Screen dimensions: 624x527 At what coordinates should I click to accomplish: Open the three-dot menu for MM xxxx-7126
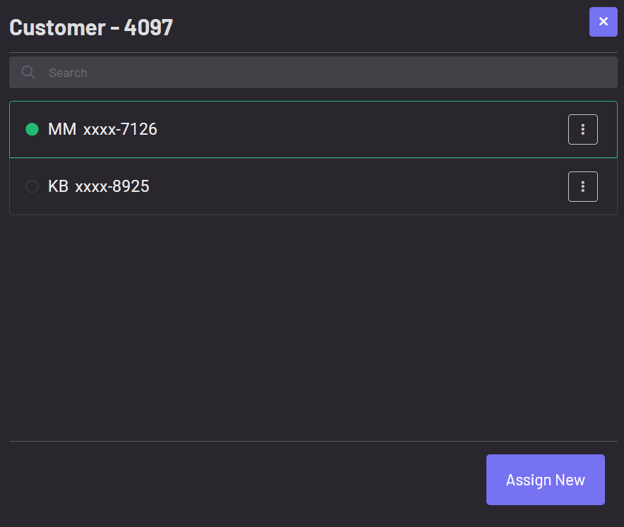coord(583,129)
